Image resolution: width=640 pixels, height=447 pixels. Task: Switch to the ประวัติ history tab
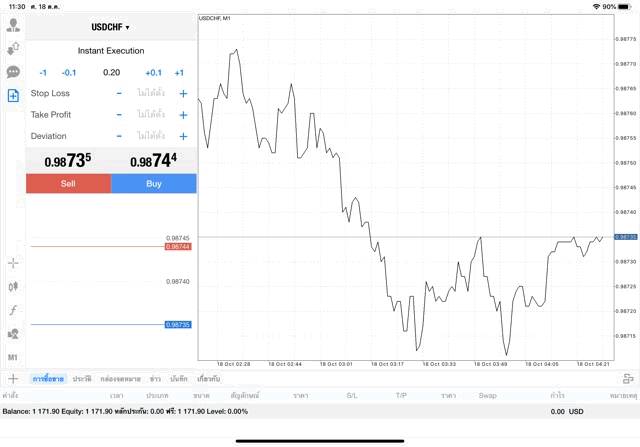coord(82,379)
